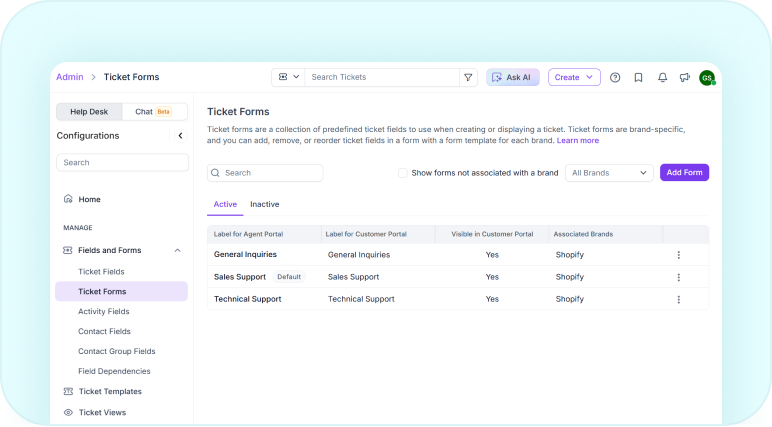This screenshot has width=772, height=427.
Task: Select Ticket Forms in sidebar
Action: (x=121, y=291)
